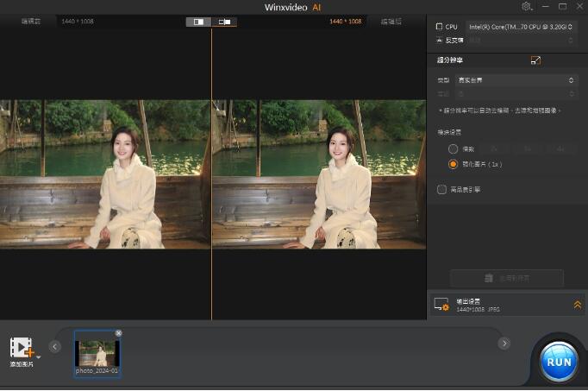The image size is (588, 391).
Task: Open the model type dropdown
Action: click(516, 80)
